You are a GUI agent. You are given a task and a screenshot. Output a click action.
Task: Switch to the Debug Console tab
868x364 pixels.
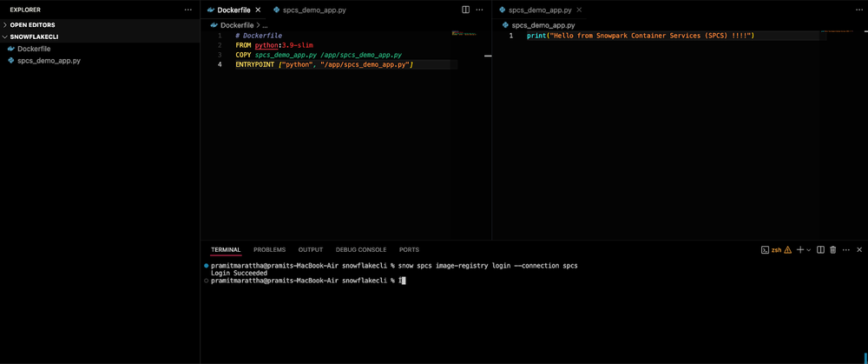click(361, 249)
